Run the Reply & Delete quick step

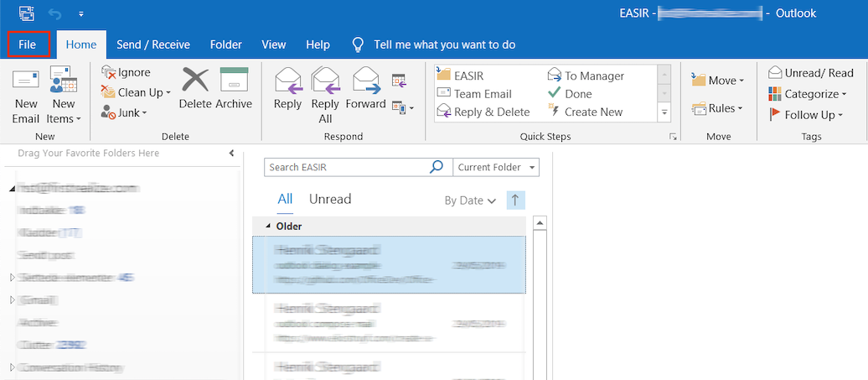coord(483,112)
